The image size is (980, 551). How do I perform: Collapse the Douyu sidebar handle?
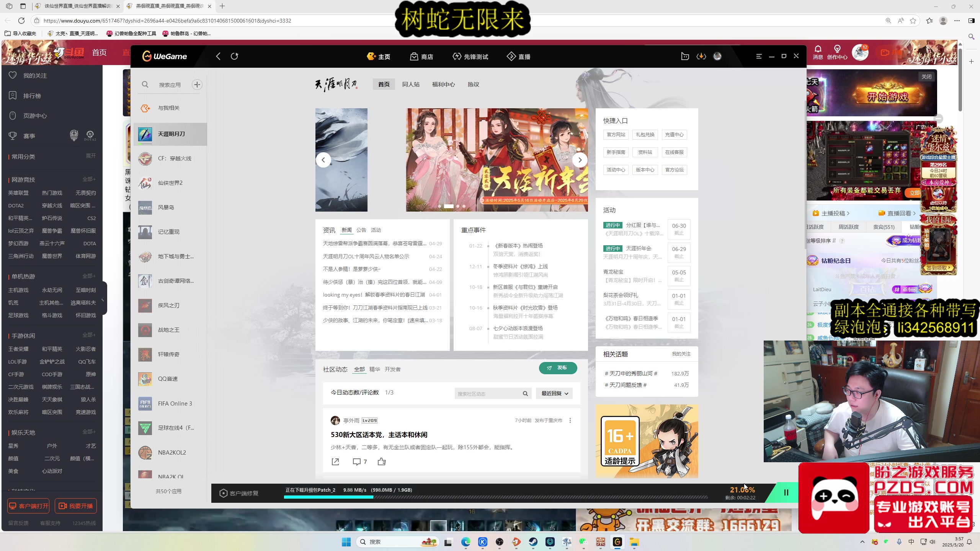[x=103, y=298]
